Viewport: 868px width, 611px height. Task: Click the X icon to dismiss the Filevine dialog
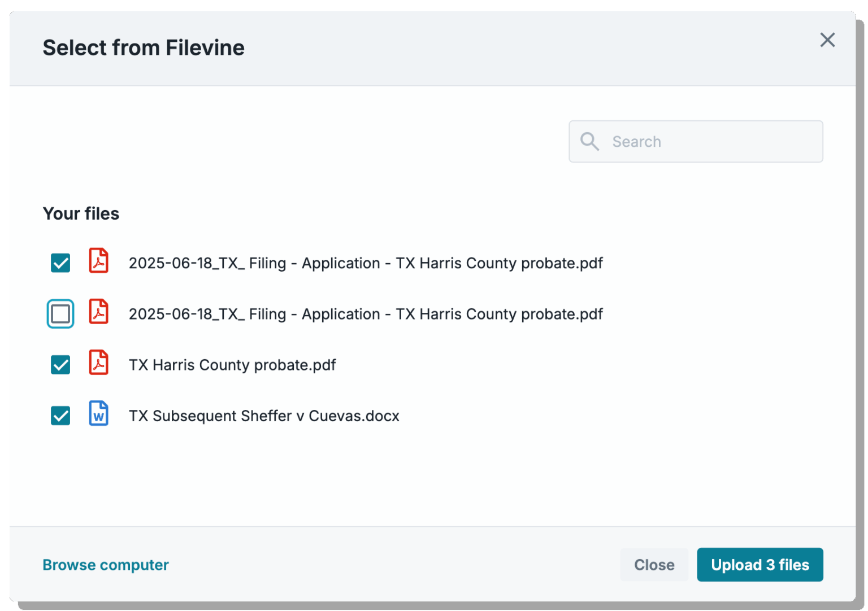tap(827, 40)
